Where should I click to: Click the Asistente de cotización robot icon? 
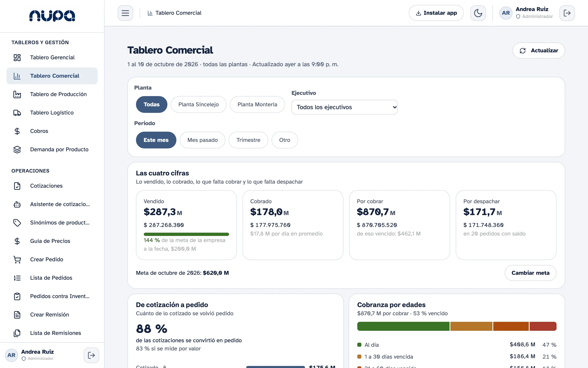[x=17, y=204]
